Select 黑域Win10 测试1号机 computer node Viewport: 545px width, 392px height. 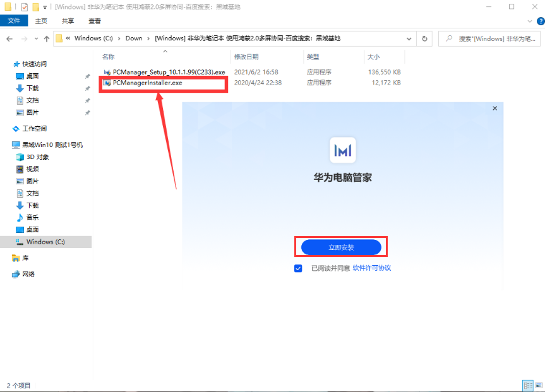point(52,145)
